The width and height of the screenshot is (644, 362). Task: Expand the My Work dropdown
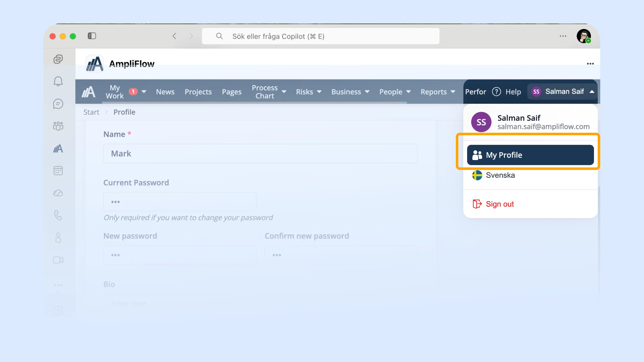coord(144,92)
